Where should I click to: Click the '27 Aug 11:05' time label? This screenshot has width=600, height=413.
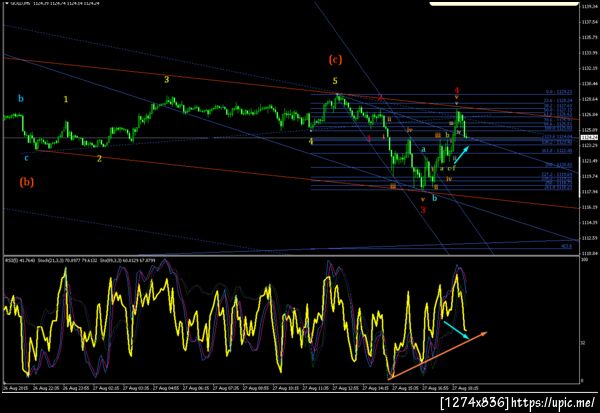(x=316, y=388)
